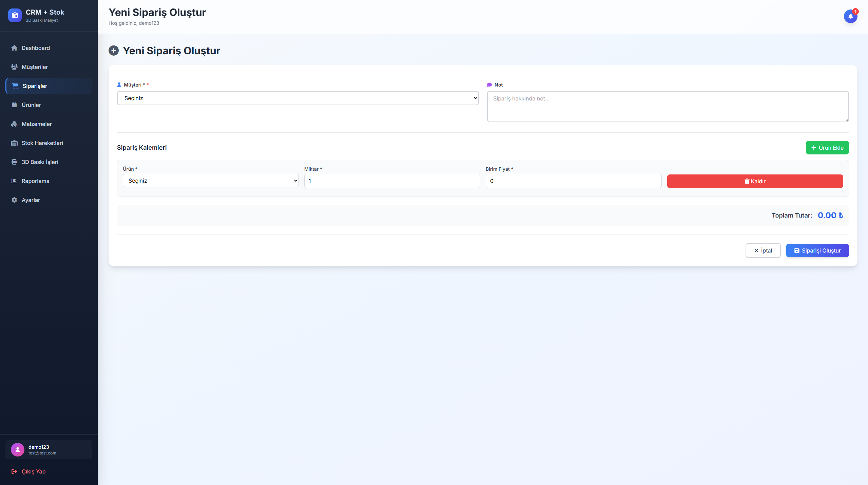
Task: Click the Ayarlar gear icon
Action: (14, 200)
